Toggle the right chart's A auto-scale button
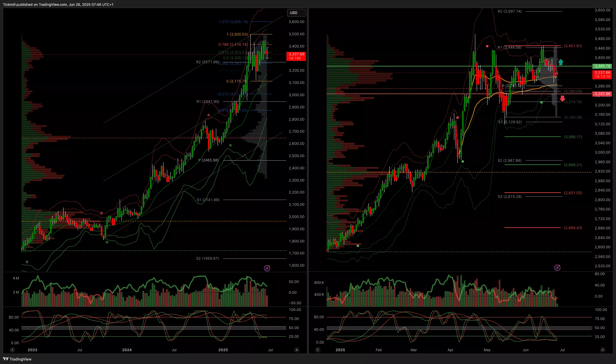This screenshot has width=616, height=364. point(603,350)
